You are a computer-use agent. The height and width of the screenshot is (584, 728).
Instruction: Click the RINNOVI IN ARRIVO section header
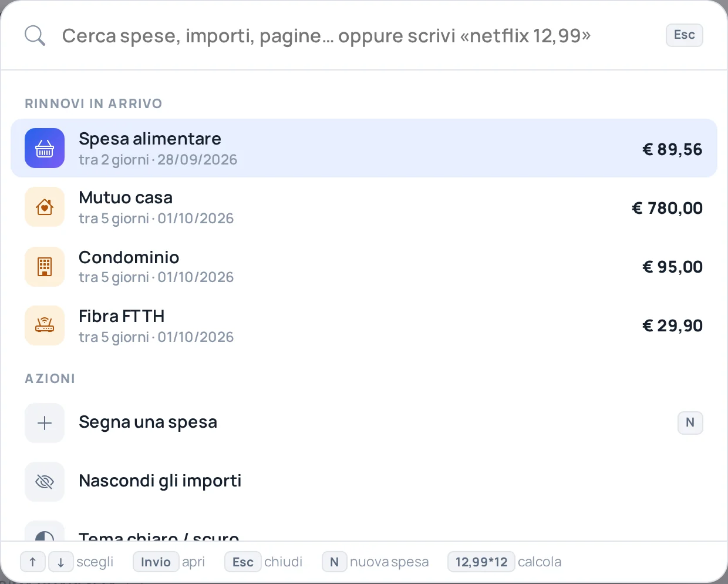point(93,103)
